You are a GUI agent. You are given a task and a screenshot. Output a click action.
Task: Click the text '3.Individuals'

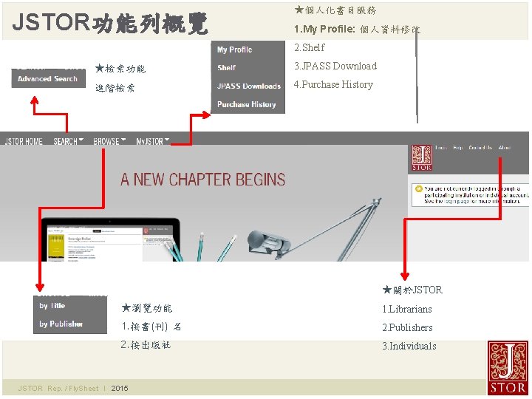409,346
